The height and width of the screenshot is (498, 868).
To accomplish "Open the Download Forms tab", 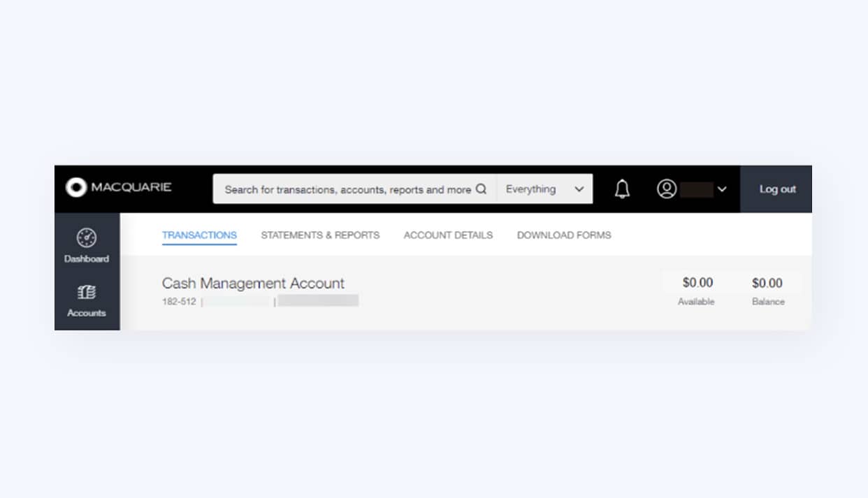I will [x=564, y=235].
